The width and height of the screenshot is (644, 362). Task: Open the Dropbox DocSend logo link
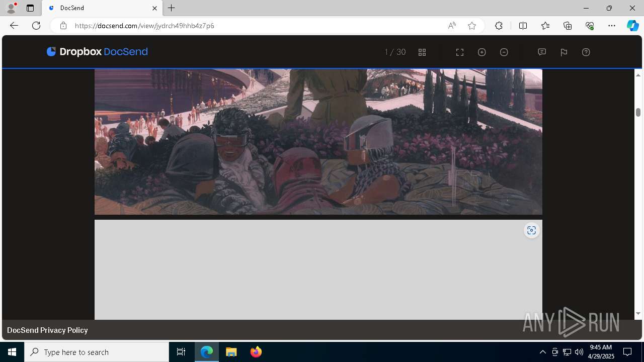click(97, 52)
